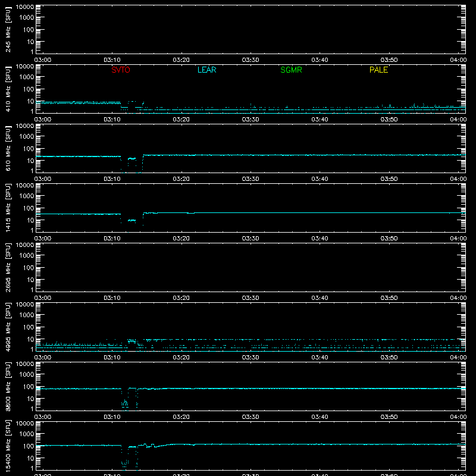
Task: Click 03:40 tick under the 610 MHz panel
Action: (x=320, y=179)
